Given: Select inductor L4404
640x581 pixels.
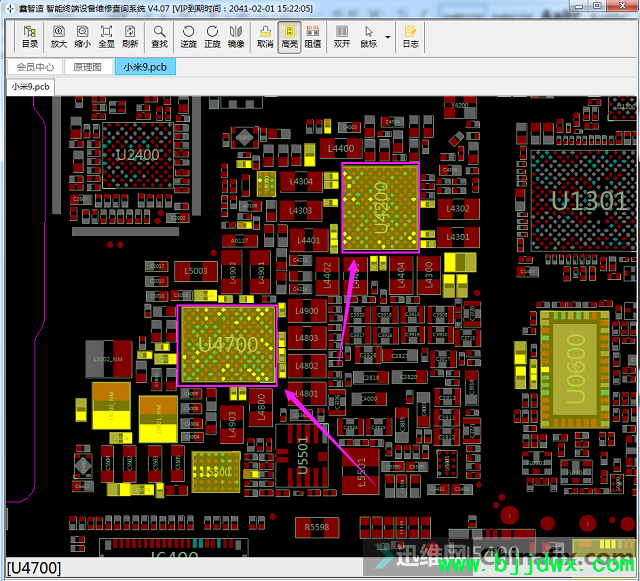Looking at the screenshot, I should point(401,275).
